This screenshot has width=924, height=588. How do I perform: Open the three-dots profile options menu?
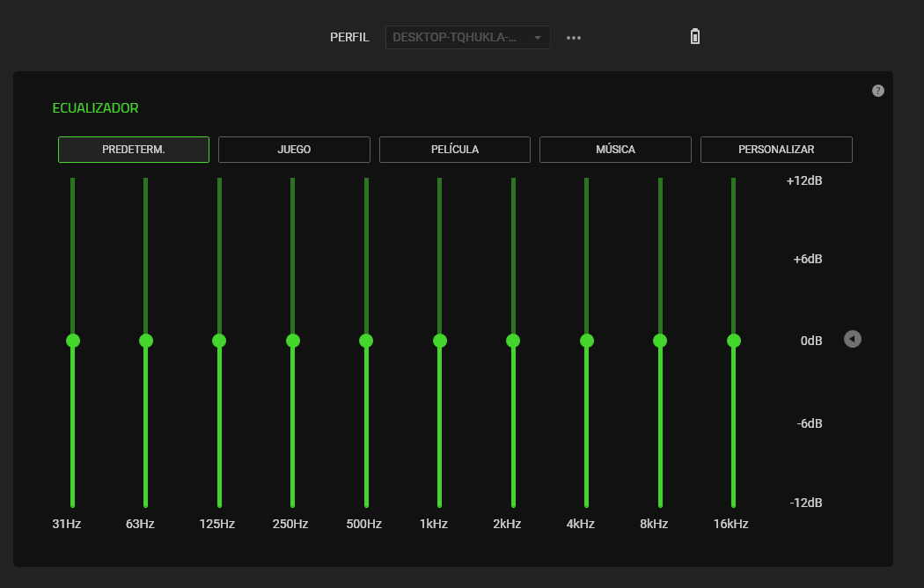pos(574,38)
